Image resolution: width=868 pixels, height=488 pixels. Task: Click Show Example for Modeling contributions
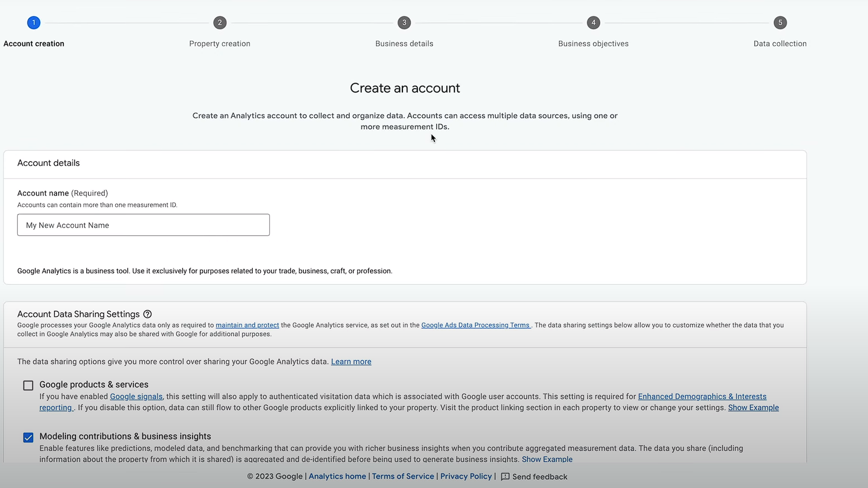pos(547,459)
